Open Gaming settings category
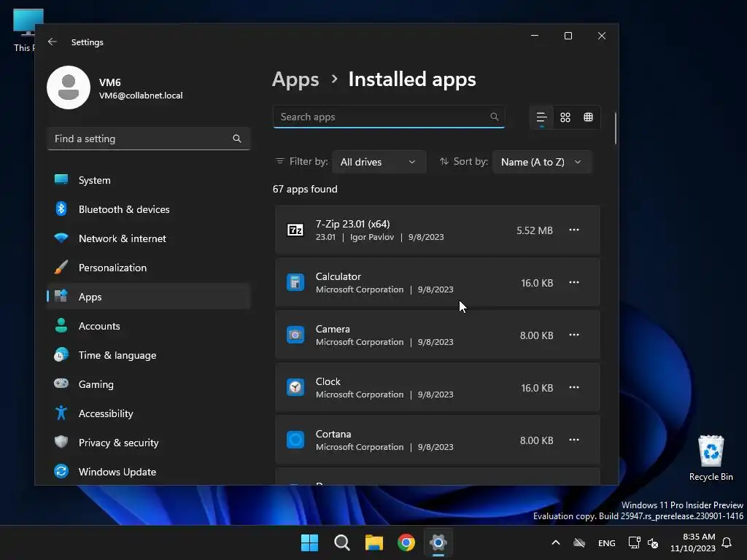Viewport: 747px width, 560px height. click(149, 384)
